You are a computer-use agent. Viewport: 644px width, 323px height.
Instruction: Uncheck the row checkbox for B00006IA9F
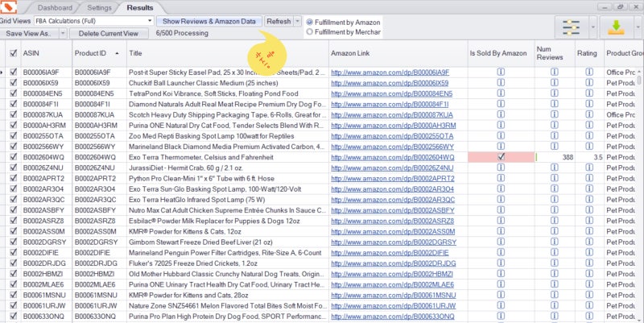click(13, 72)
